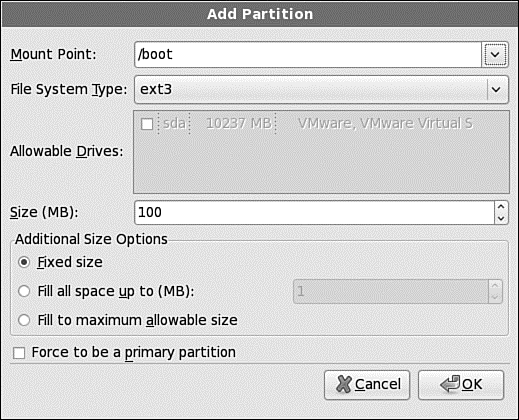Enable Force to be a primary partition
This screenshot has width=519, height=420.
19,353
